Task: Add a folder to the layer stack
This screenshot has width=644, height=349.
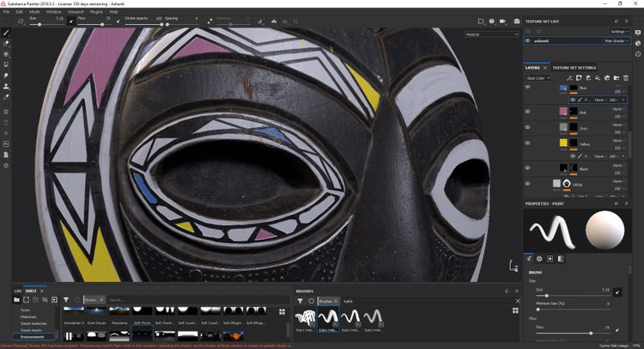Action: coord(617,77)
